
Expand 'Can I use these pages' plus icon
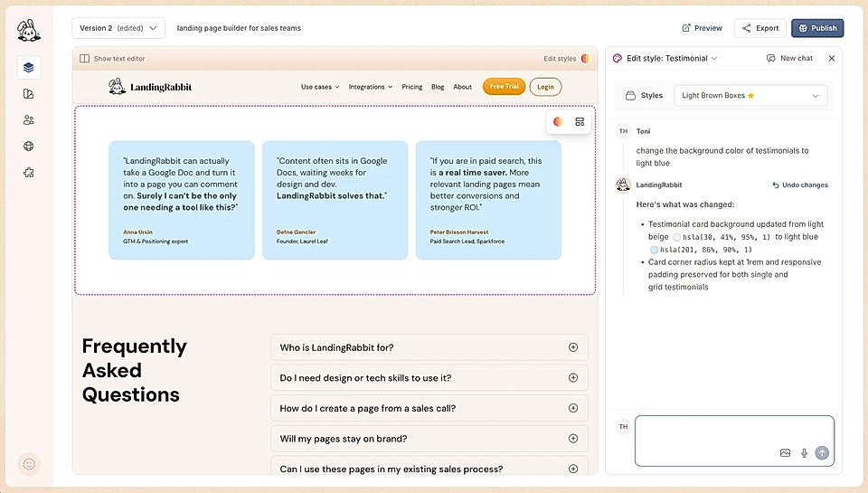(x=573, y=469)
